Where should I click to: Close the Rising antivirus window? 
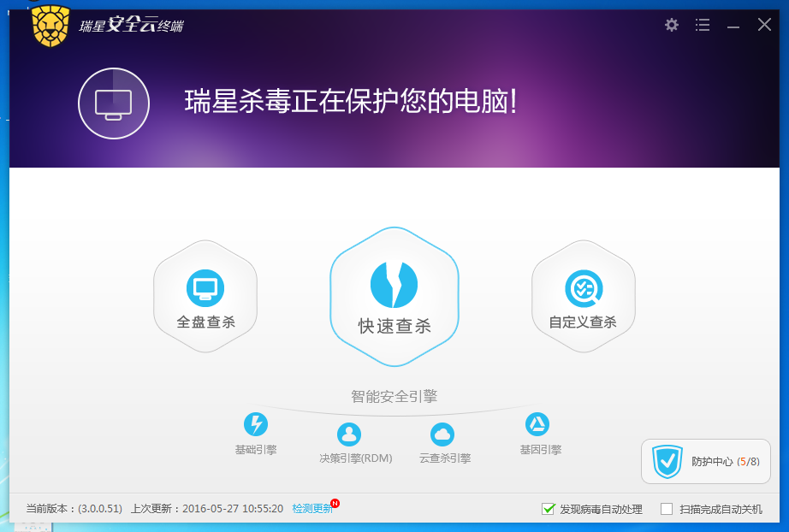(x=764, y=25)
